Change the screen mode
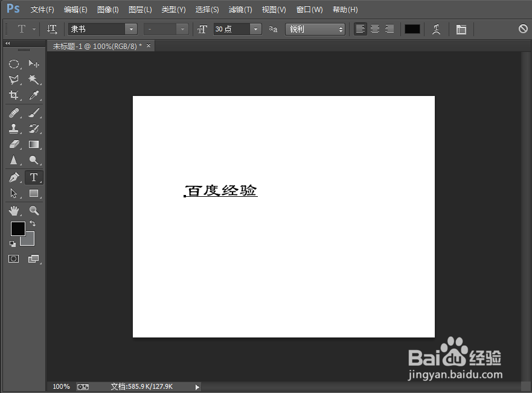 34,259
